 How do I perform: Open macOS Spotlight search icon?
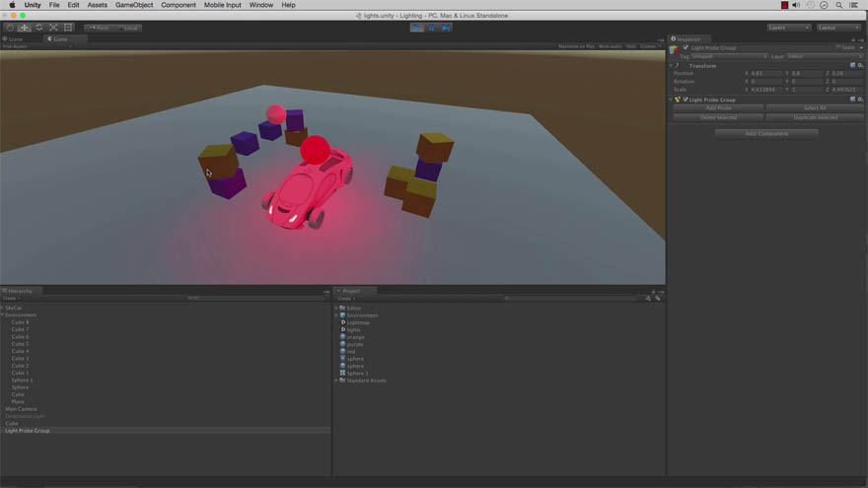839,5
